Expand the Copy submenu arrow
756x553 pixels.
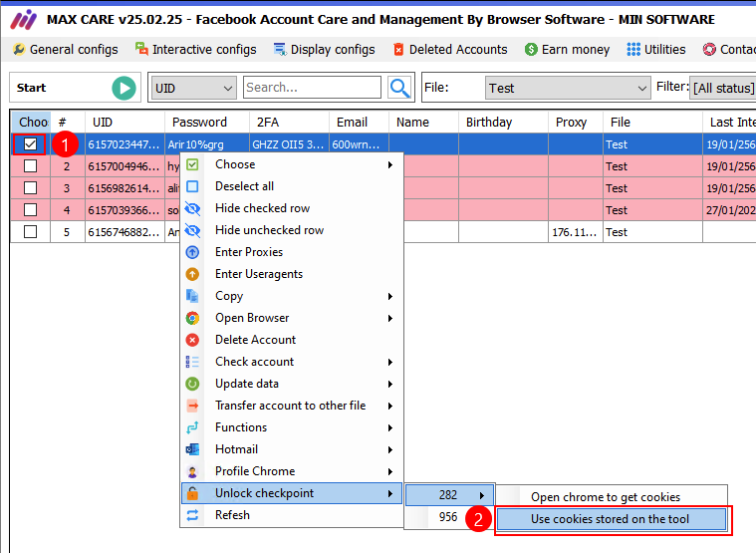390,297
